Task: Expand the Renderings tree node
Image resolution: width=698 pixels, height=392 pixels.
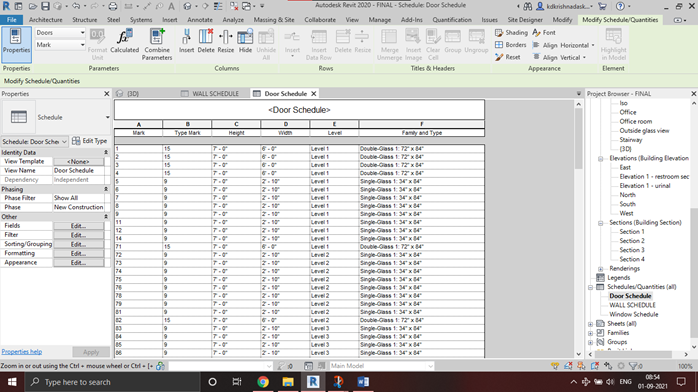Action: [601, 269]
